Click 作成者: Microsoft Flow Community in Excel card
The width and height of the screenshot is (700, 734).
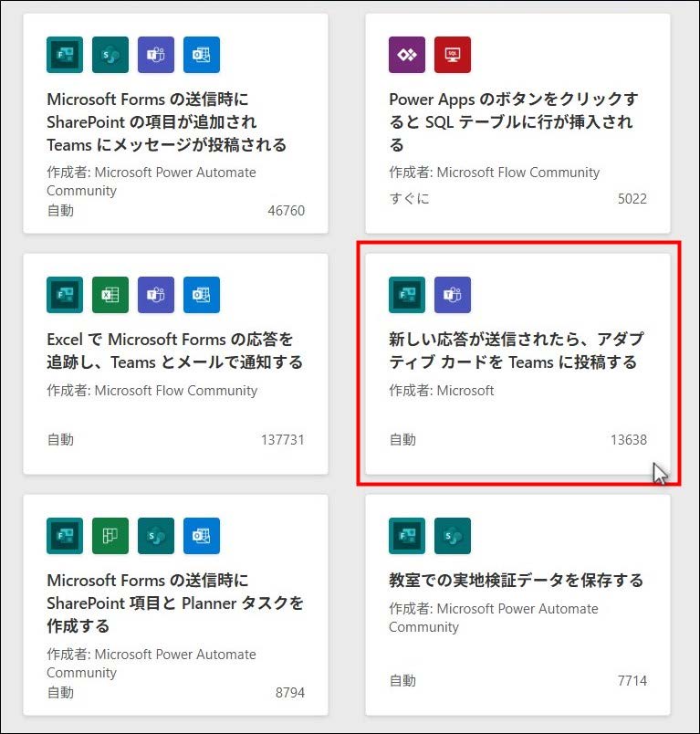pyautogui.click(x=152, y=391)
